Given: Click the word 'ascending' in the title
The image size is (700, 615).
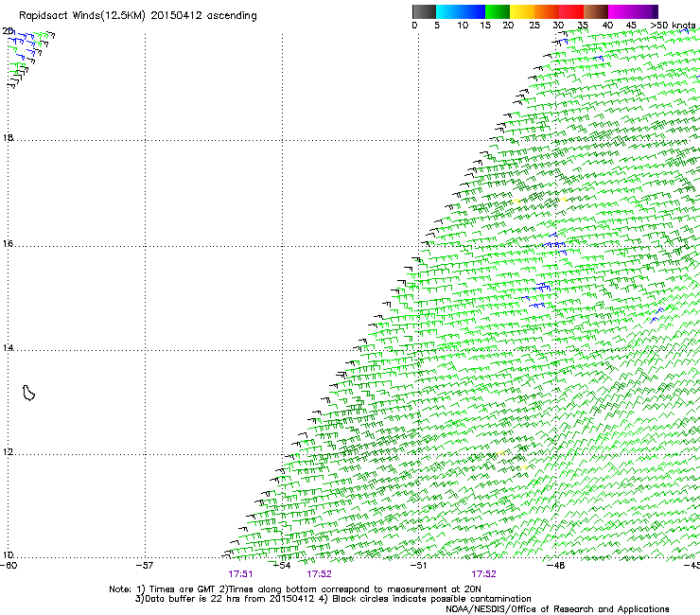Looking at the screenshot, I should [x=232, y=16].
